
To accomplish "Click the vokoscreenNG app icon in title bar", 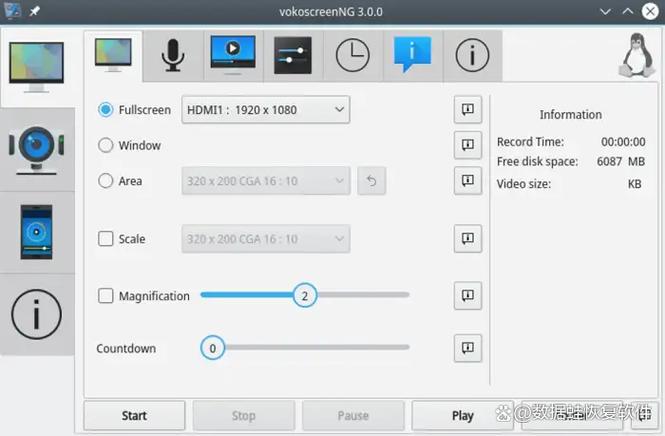I will coord(11,11).
